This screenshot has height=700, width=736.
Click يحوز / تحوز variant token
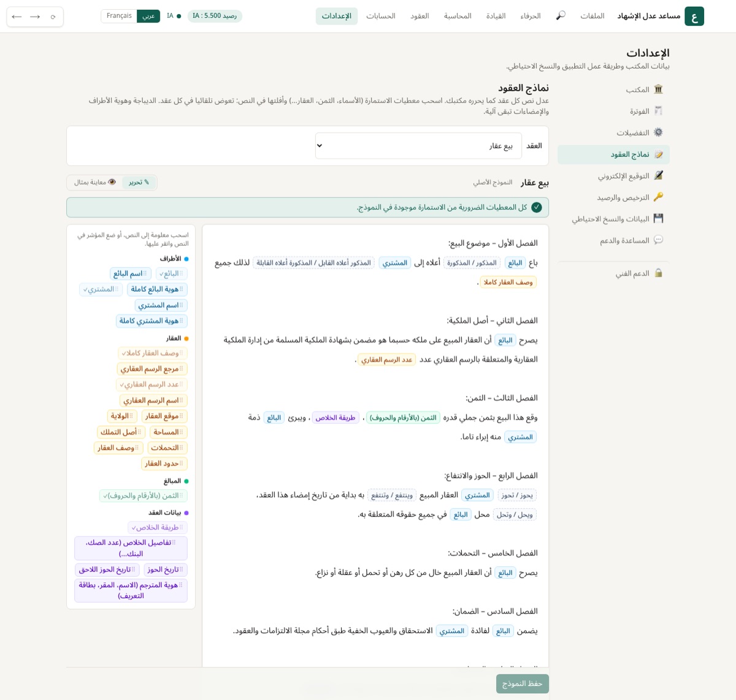pos(517,495)
